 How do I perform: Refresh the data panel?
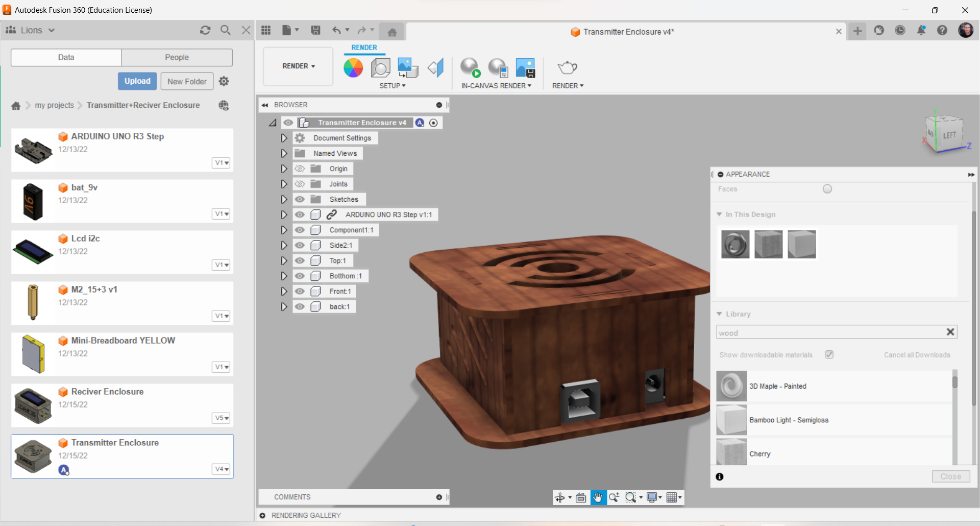(205, 30)
